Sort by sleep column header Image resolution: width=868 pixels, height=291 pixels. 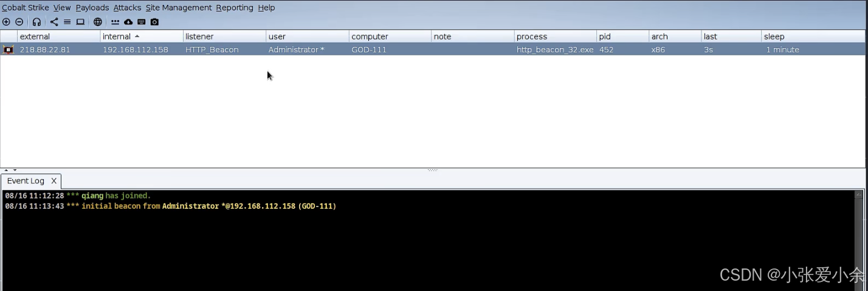tap(813, 37)
